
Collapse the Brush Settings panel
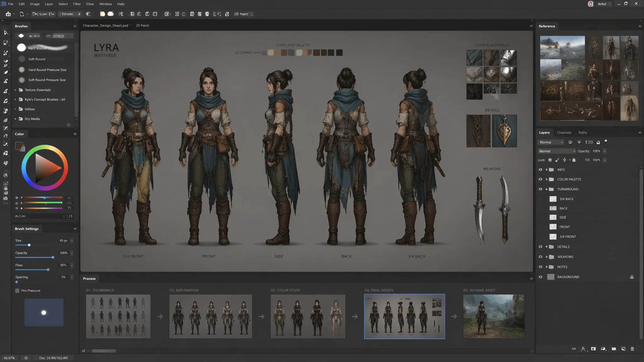(75, 229)
